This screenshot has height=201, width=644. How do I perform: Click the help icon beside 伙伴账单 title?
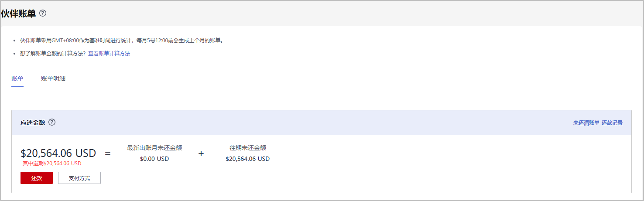click(43, 13)
